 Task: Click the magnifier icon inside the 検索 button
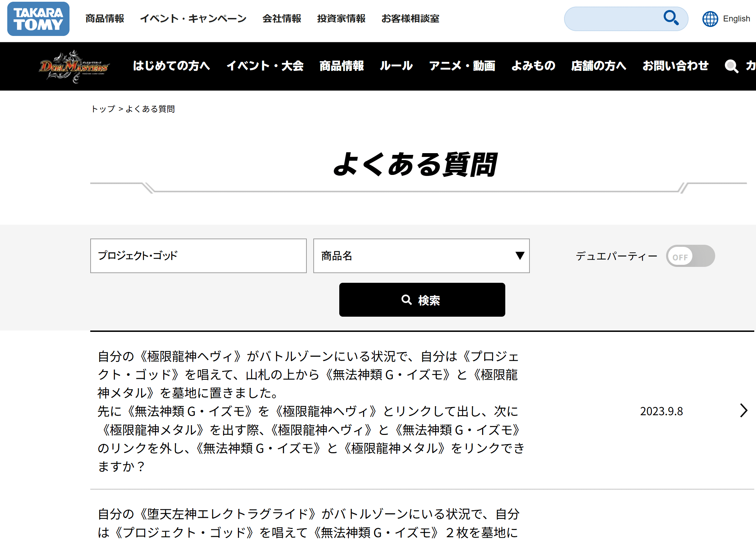[406, 300]
